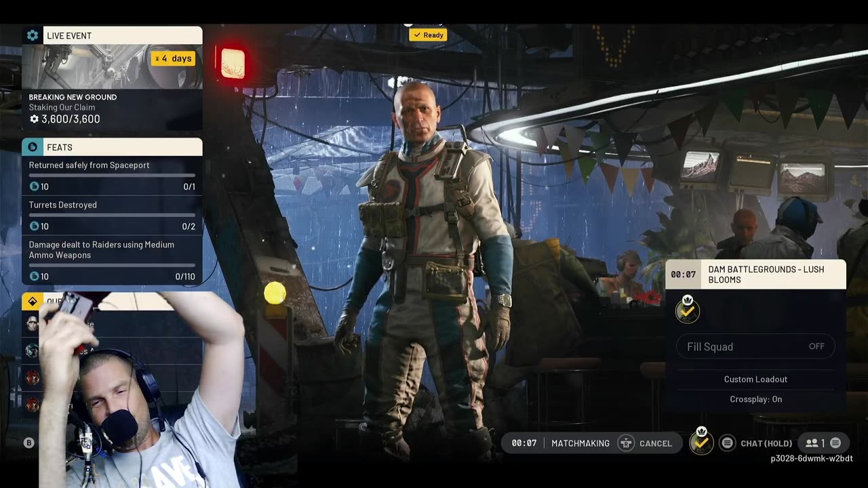Click the hourglass icon in the 4 days badge
The height and width of the screenshot is (488, 868).
[x=157, y=59]
